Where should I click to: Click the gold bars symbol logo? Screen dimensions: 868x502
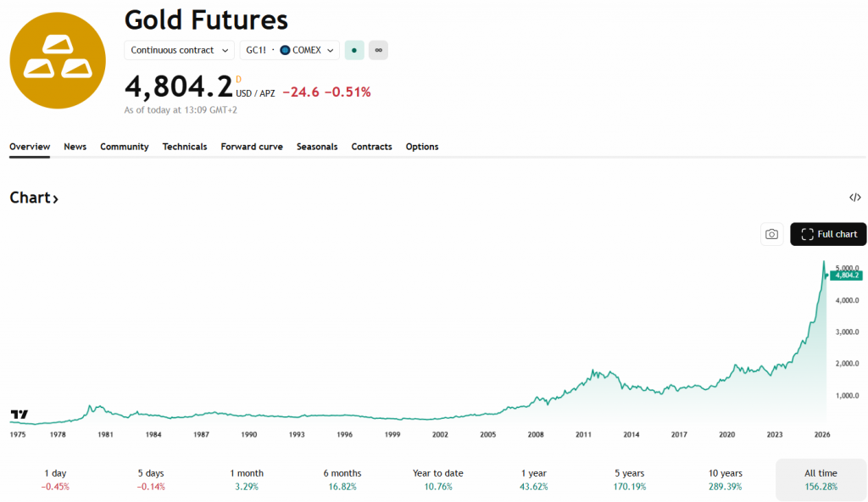coord(58,60)
